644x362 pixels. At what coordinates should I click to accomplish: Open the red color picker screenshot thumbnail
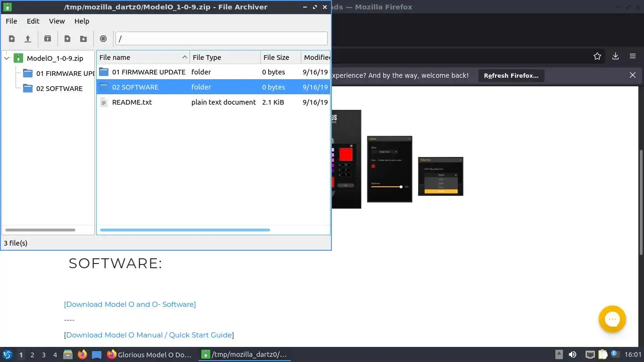pos(347,159)
